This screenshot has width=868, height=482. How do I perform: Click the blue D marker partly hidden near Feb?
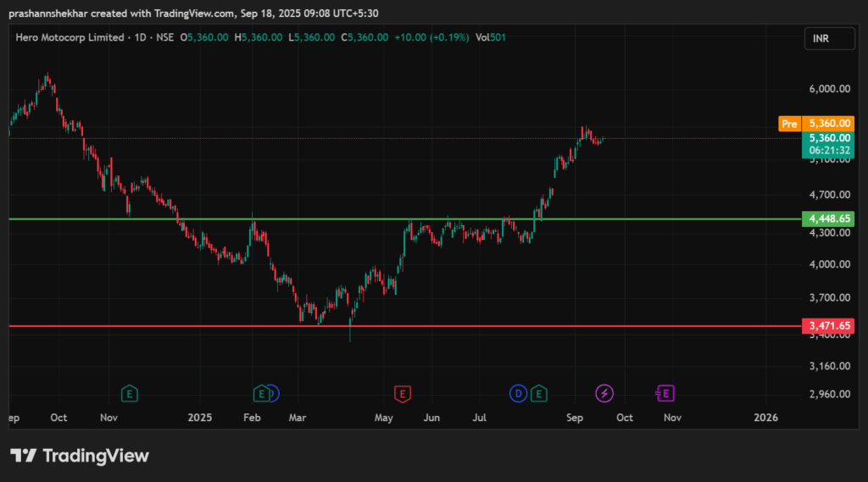(275, 393)
